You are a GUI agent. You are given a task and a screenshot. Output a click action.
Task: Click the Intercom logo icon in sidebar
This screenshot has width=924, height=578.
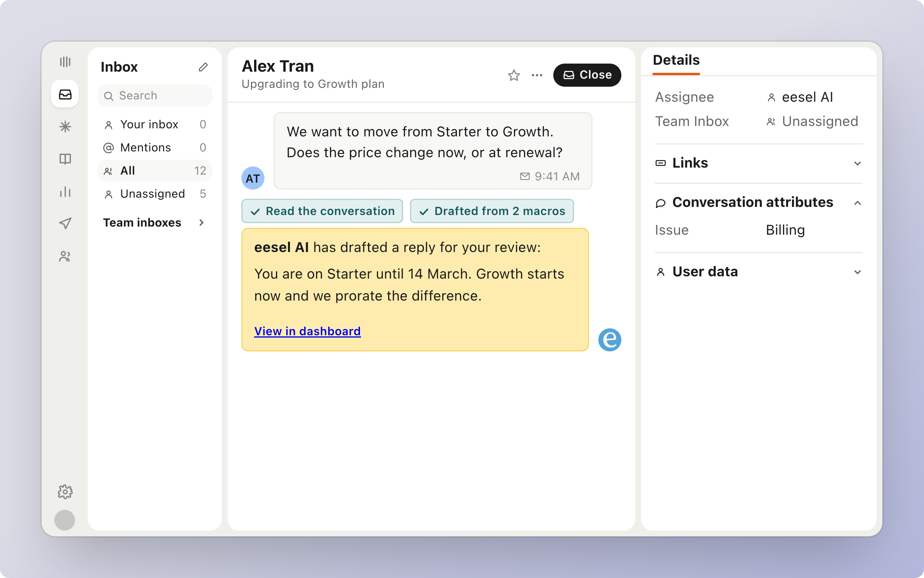(x=65, y=62)
